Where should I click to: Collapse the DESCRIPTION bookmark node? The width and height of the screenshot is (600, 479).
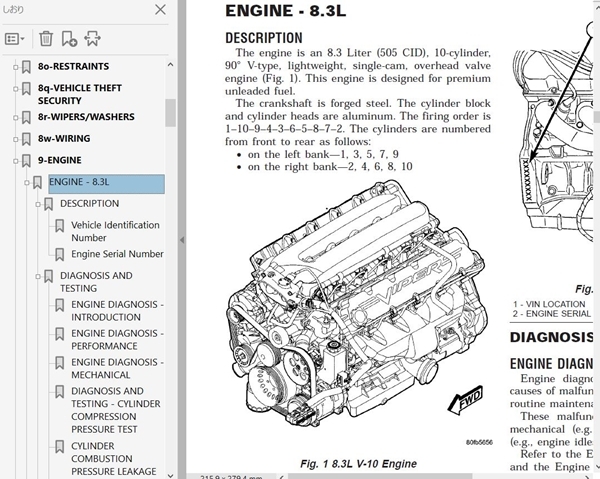[x=38, y=204]
